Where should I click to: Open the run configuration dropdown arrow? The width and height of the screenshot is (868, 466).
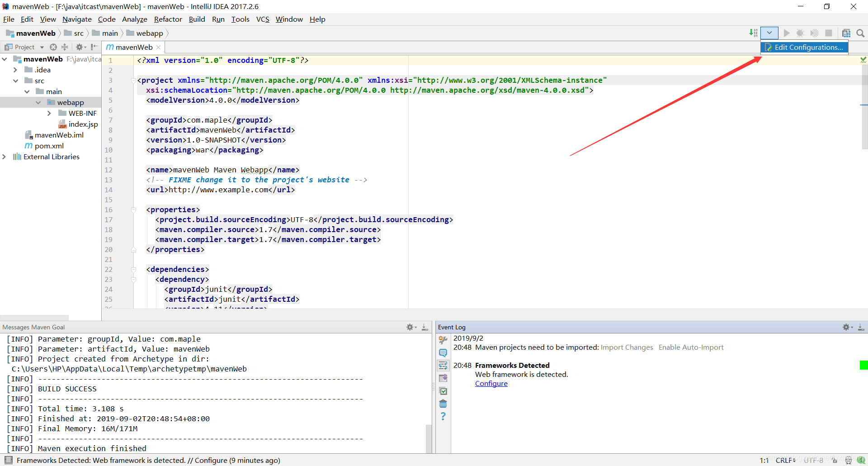[x=769, y=33]
